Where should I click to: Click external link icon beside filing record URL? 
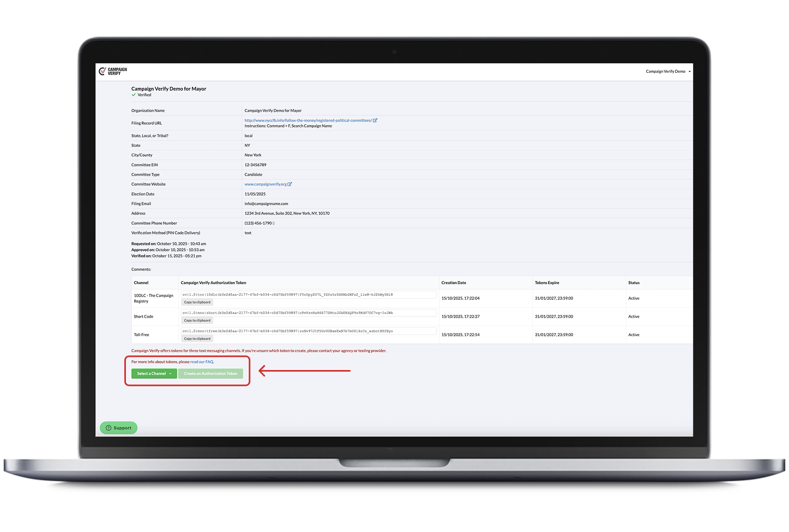click(375, 121)
